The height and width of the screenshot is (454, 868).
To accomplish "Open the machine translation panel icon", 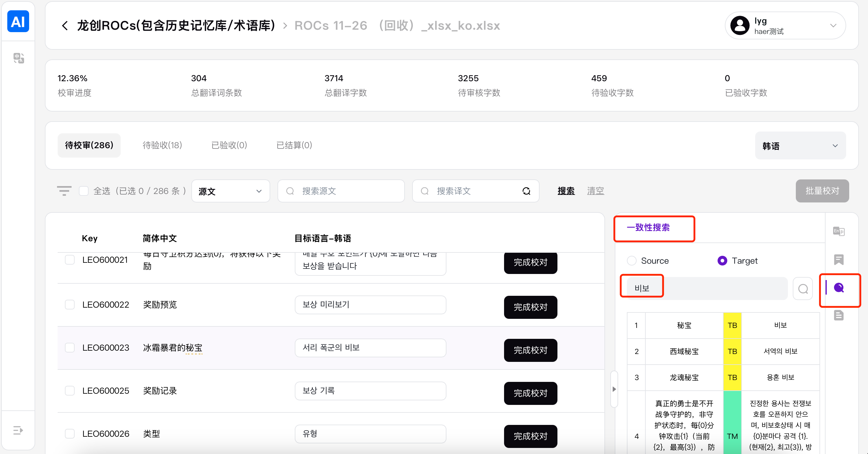I will (x=838, y=231).
